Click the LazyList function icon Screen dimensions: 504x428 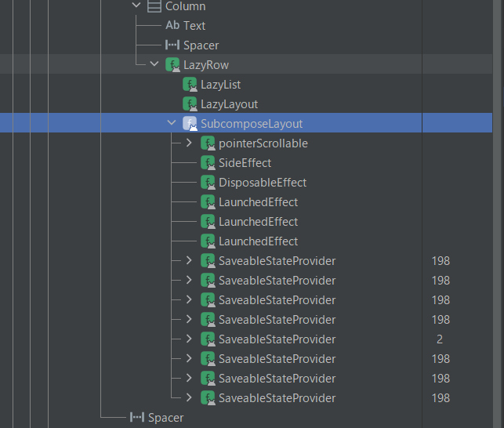(190, 84)
